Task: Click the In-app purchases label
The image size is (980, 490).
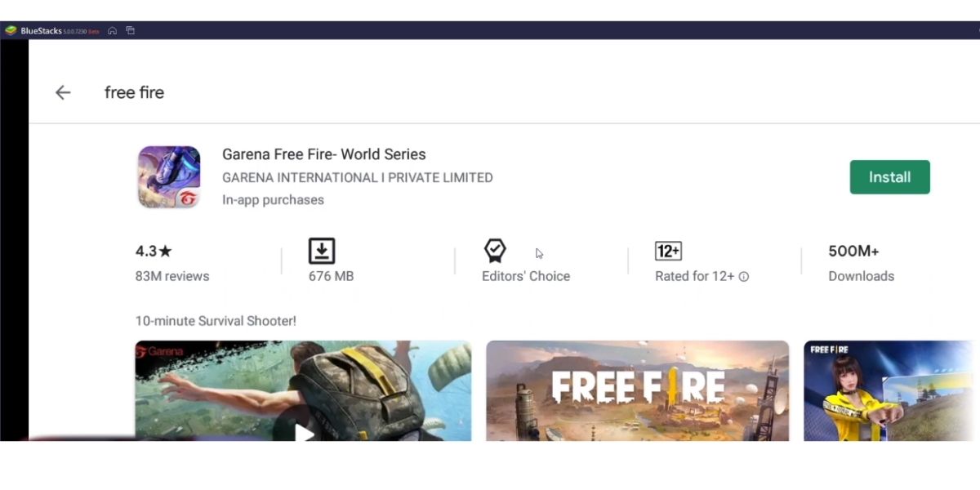Action: tap(273, 199)
